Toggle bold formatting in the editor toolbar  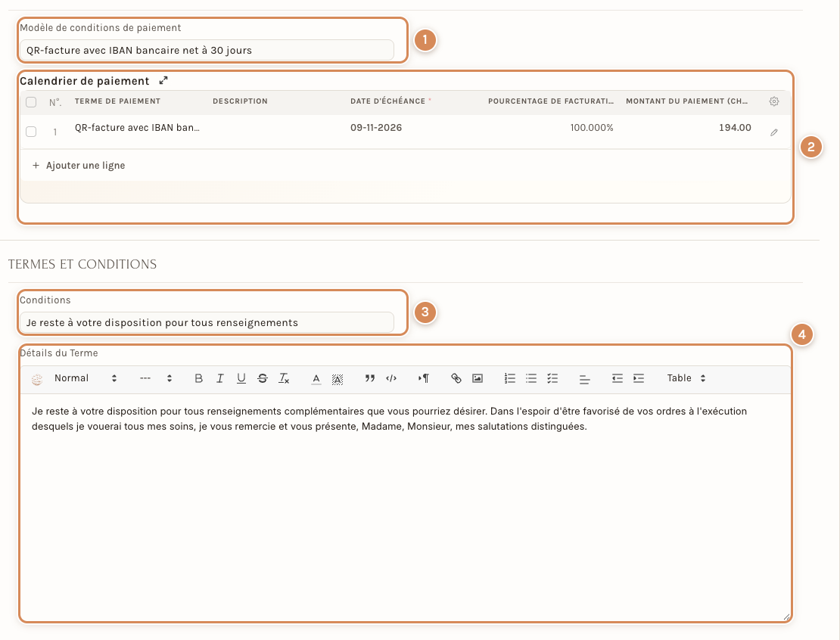pos(198,379)
